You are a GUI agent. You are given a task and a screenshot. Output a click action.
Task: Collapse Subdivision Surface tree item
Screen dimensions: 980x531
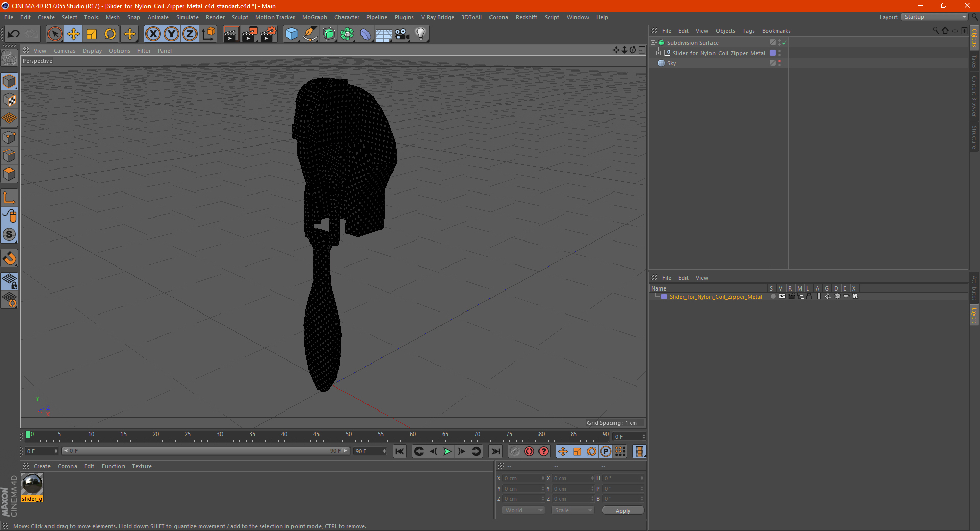tap(653, 43)
